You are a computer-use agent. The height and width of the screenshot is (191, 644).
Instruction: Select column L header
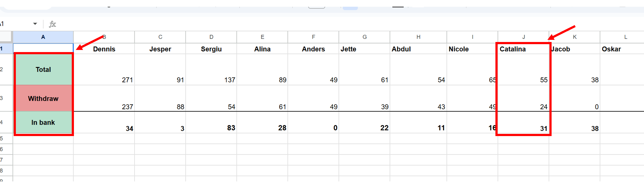(x=625, y=37)
